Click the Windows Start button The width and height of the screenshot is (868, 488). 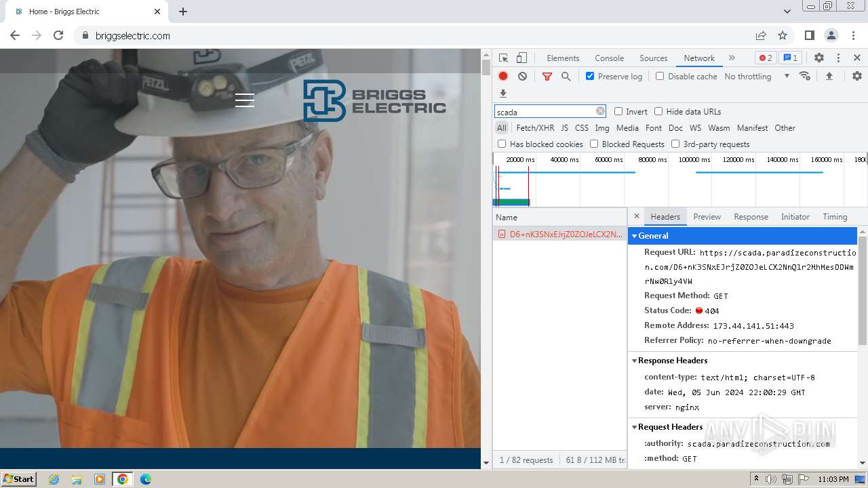click(x=19, y=479)
